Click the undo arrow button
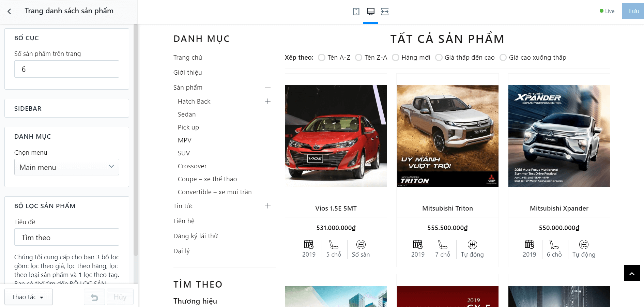 (x=94, y=297)
